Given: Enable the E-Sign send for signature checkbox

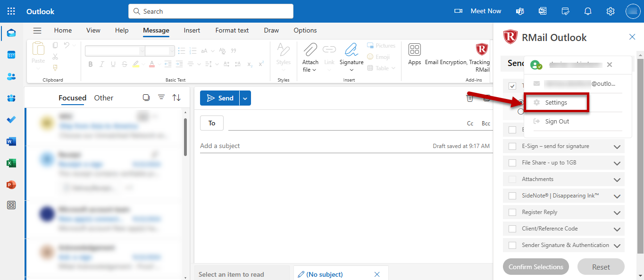Looking at the screenshot, I should pos(512,147).
